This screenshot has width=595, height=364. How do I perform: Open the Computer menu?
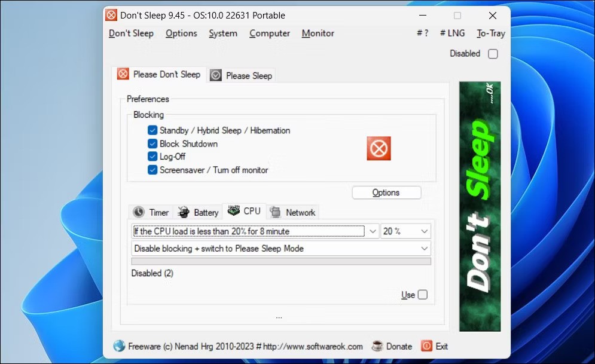coord(270,33)
